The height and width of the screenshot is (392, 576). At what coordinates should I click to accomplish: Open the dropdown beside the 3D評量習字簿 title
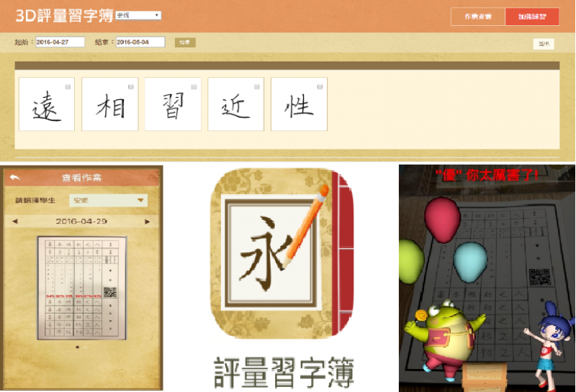click(138, 15)
